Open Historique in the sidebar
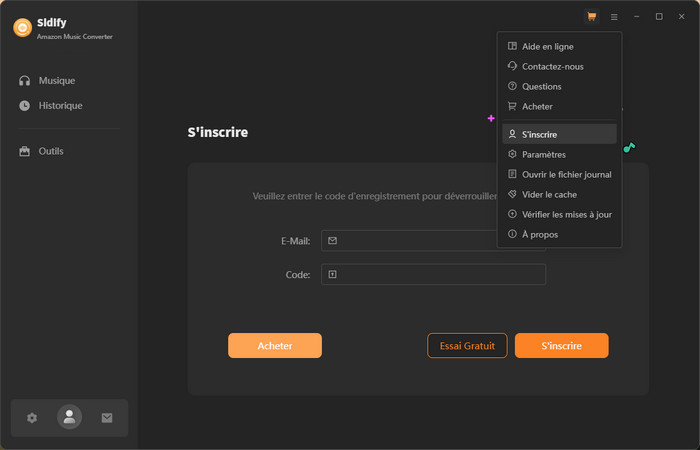700x450 pixels. click(x=60, y=105)
